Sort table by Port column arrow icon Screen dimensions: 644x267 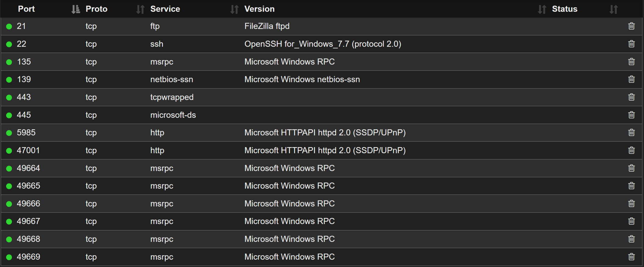point(75,9)
